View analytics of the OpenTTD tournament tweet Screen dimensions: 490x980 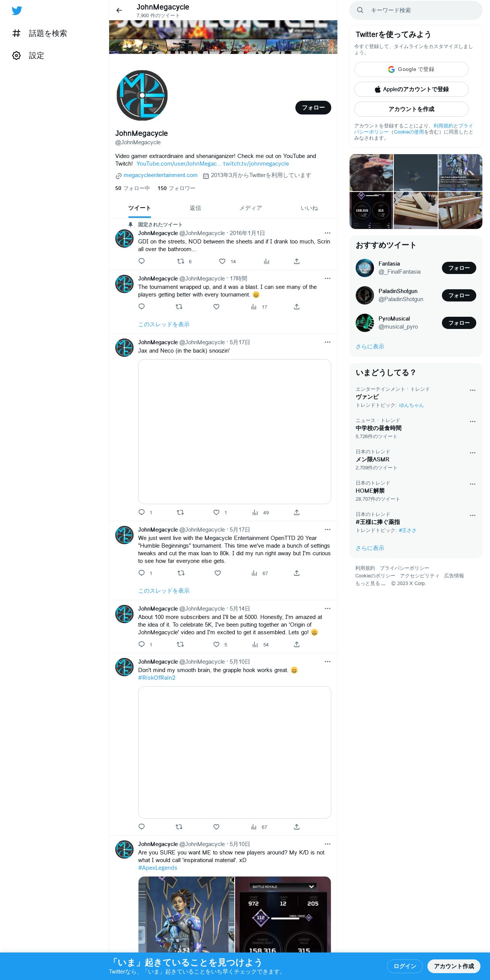pos(254,573)
